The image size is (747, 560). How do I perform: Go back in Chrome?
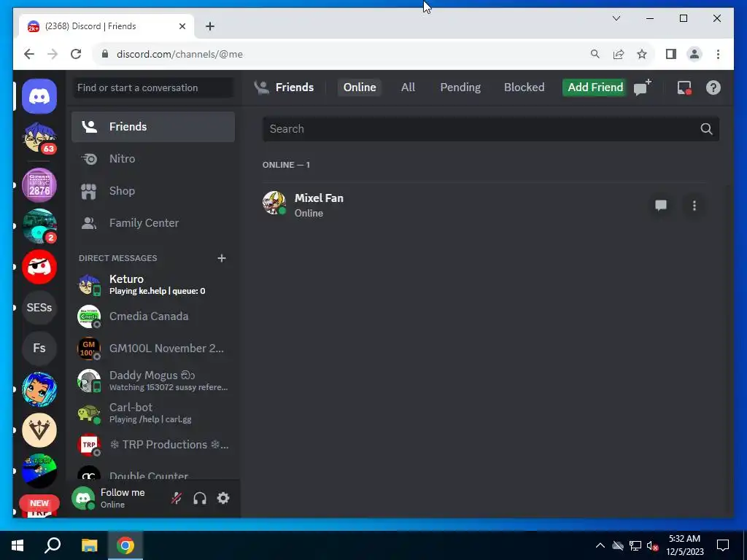[x=29, y=54]
